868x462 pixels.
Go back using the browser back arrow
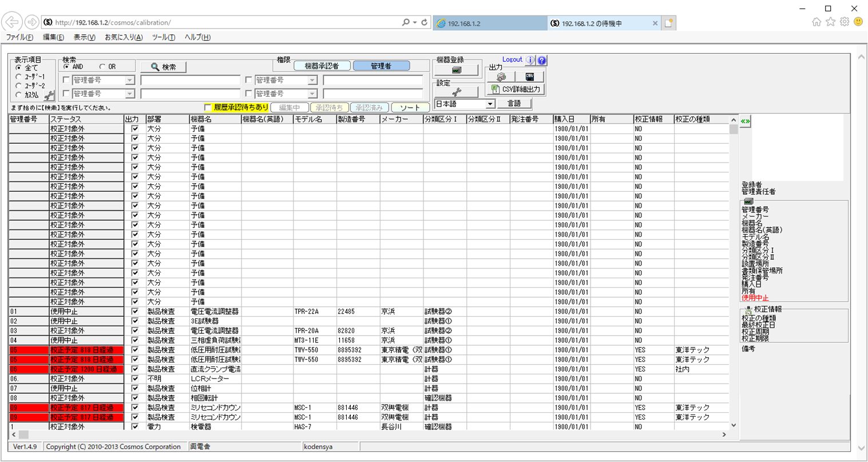coord(11,22)
